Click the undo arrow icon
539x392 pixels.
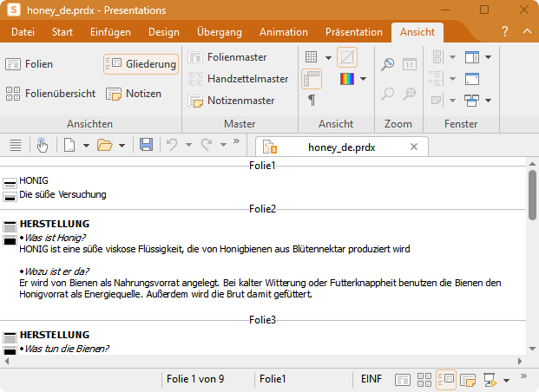172,145
